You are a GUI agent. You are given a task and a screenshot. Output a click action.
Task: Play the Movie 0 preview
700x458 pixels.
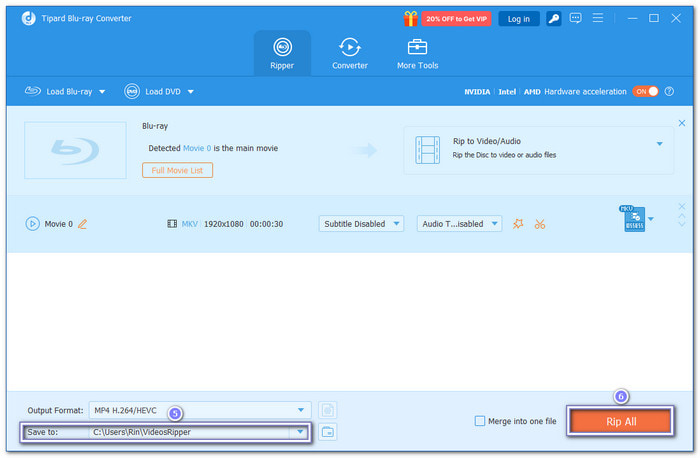pyautogui.click(x=32, y=224)
